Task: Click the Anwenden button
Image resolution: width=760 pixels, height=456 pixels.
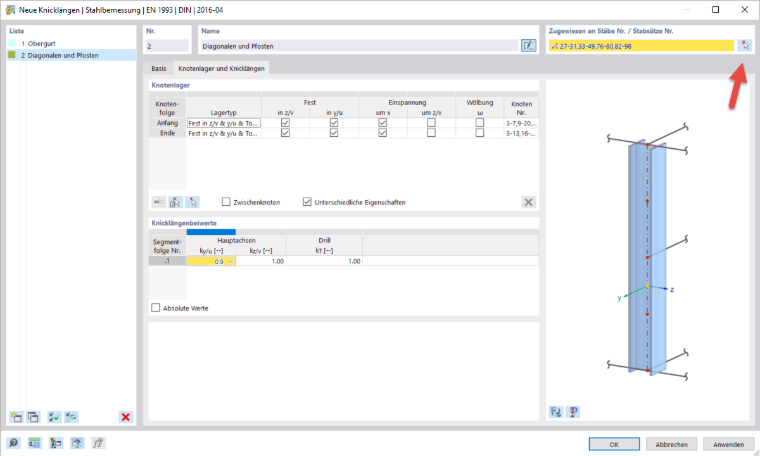Action: pyautogui.click(x=728, y=444)
